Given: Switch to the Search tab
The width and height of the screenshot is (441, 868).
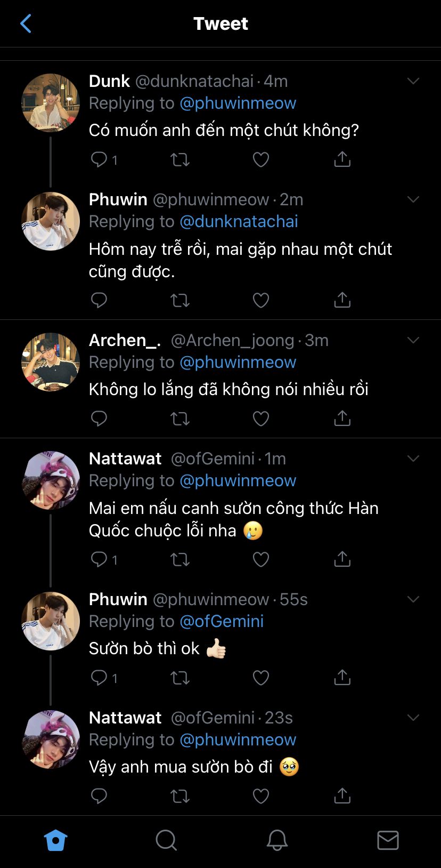Looking at the screenshot, I should pos(166,840).
